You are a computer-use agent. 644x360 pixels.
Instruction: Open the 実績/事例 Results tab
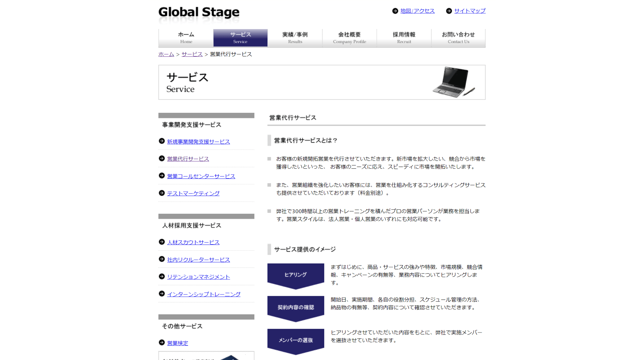(x=295, y=38)
